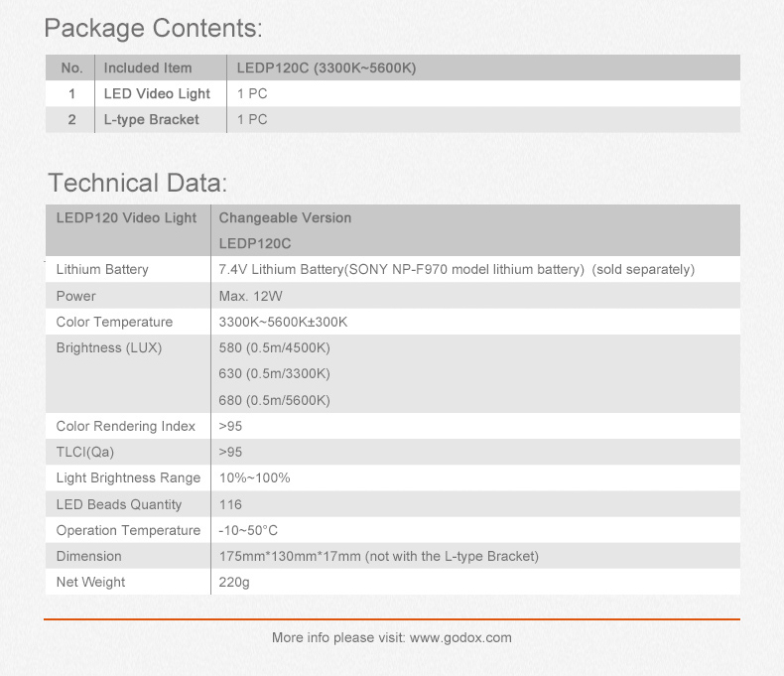Select the -10~50°C operation temperature value
The height and width of the screenshot is (676, 784).
click(248, 531)
